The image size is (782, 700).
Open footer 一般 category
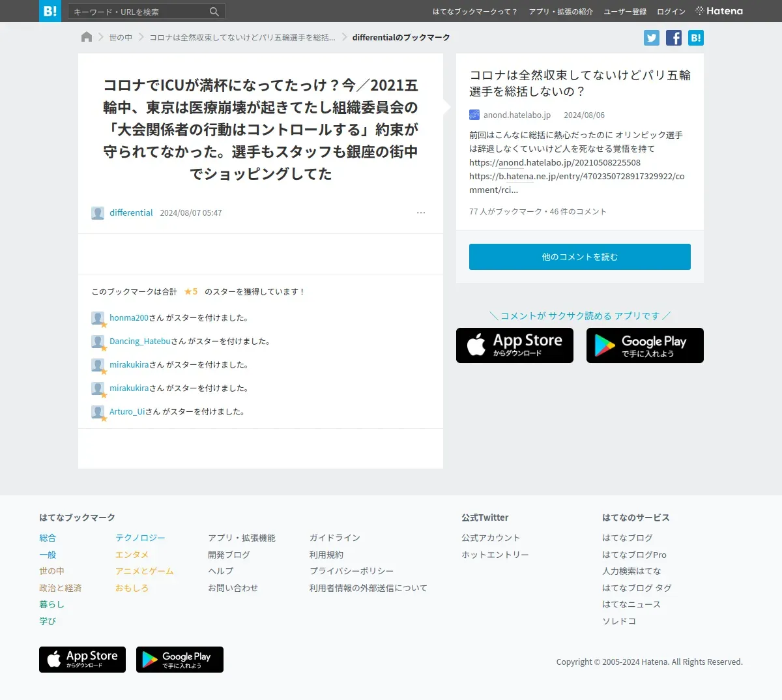(48, 555)
